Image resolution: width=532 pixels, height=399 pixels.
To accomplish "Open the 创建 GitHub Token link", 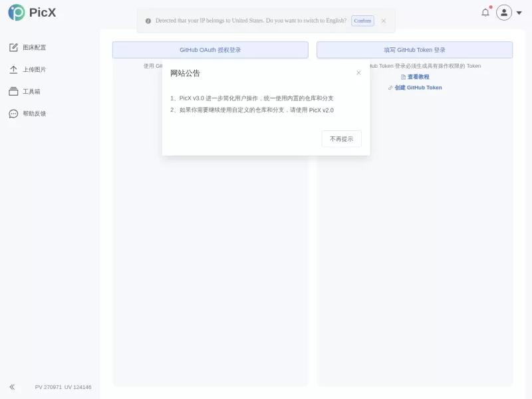I will pyautogui.click(x=415, y=88).
